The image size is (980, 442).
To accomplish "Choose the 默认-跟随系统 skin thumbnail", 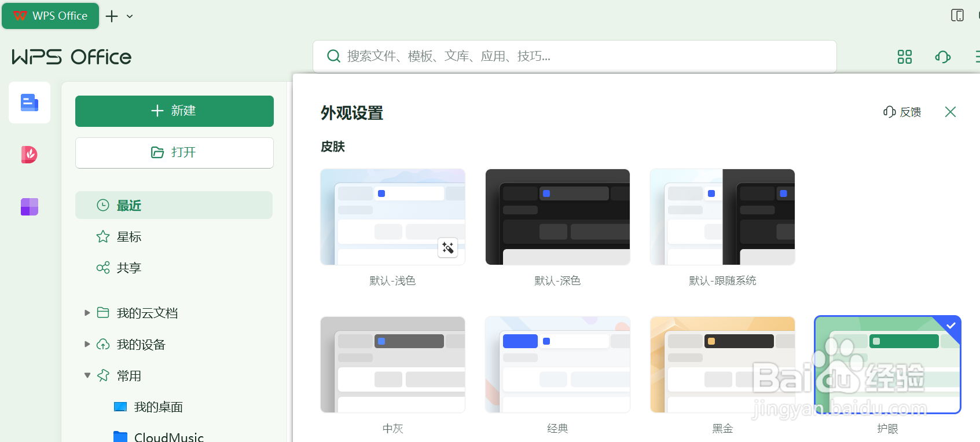I will coord(722,217).
